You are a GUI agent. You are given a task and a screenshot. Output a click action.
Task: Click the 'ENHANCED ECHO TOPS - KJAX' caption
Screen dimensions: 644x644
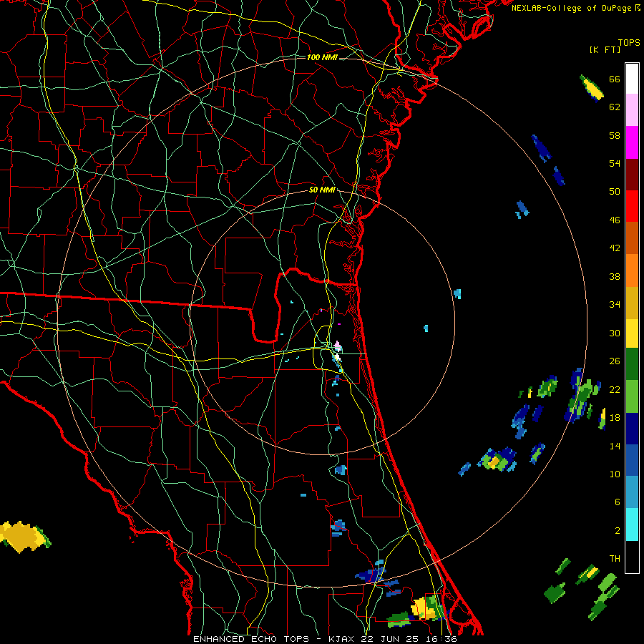(274, 639)
